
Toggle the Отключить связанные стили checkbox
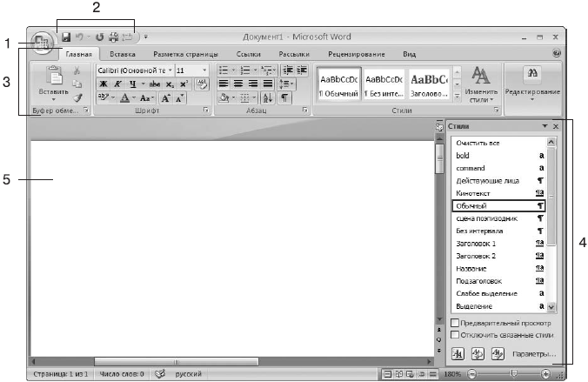(455, 334)
